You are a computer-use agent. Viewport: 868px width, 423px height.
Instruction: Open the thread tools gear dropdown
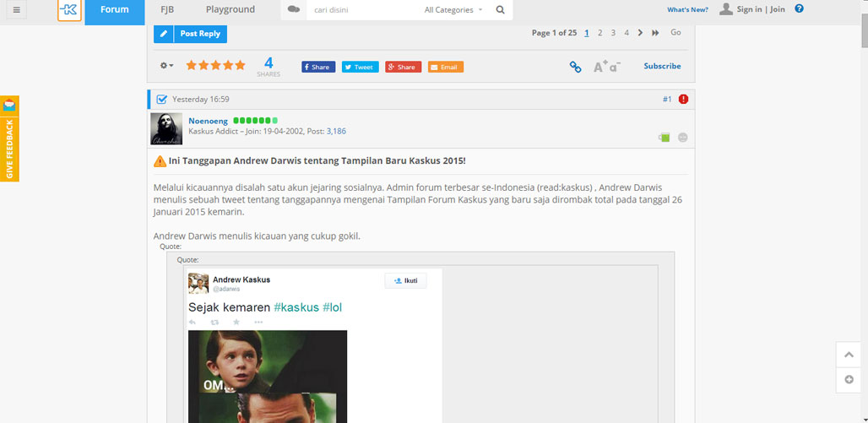pos(166,65)
